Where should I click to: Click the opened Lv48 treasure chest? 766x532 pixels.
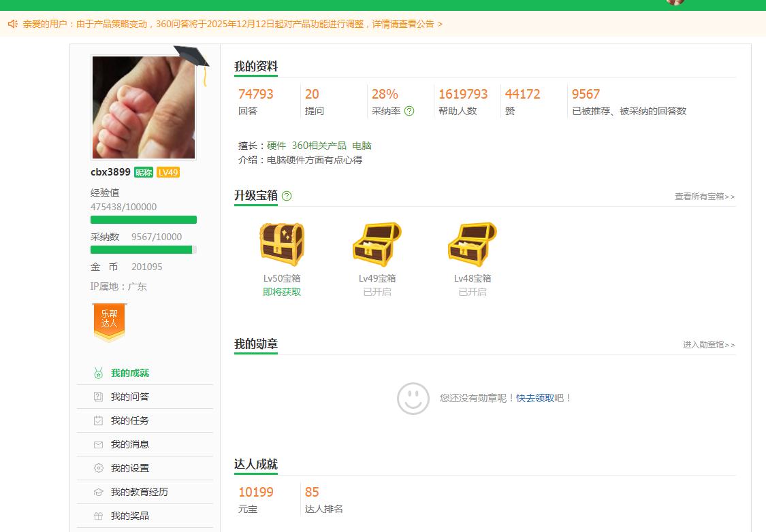(473, 244)
